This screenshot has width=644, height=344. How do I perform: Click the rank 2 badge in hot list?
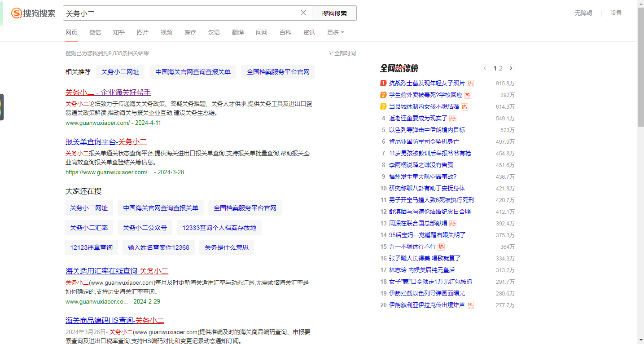click(383, 95)
